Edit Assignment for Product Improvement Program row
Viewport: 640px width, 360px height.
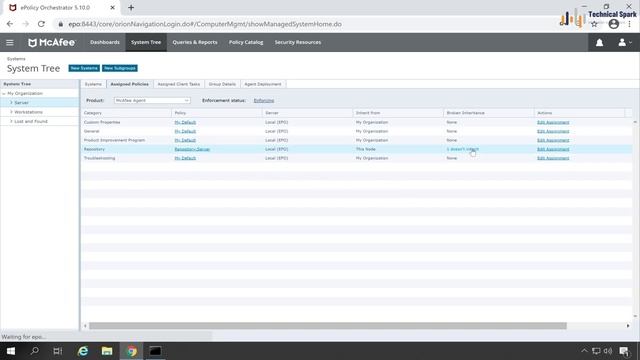[x=553, y=140]
